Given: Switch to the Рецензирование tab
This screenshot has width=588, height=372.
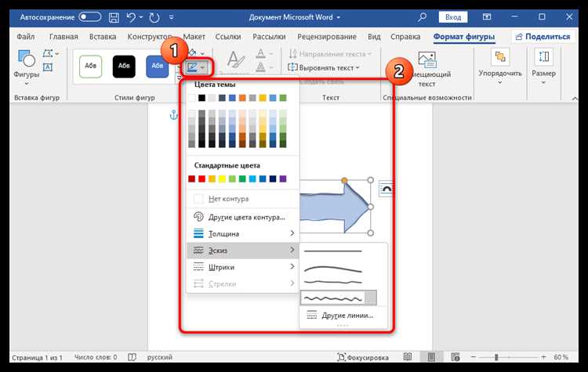Looking at the screenshot, I should (327, 37).
